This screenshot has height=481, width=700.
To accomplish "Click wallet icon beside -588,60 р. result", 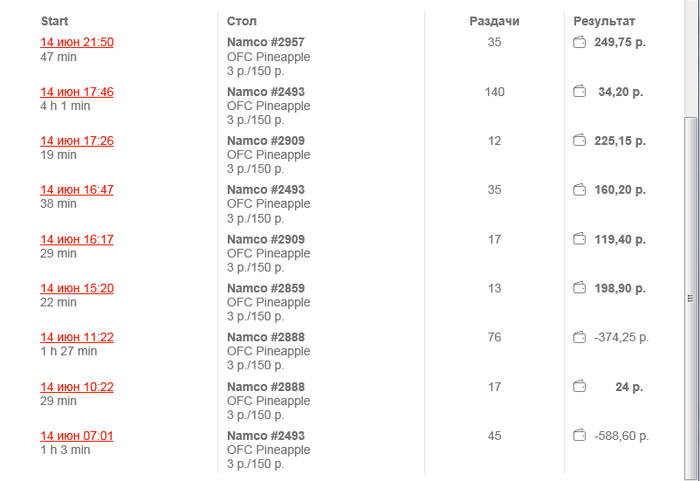I will [579, 436].
